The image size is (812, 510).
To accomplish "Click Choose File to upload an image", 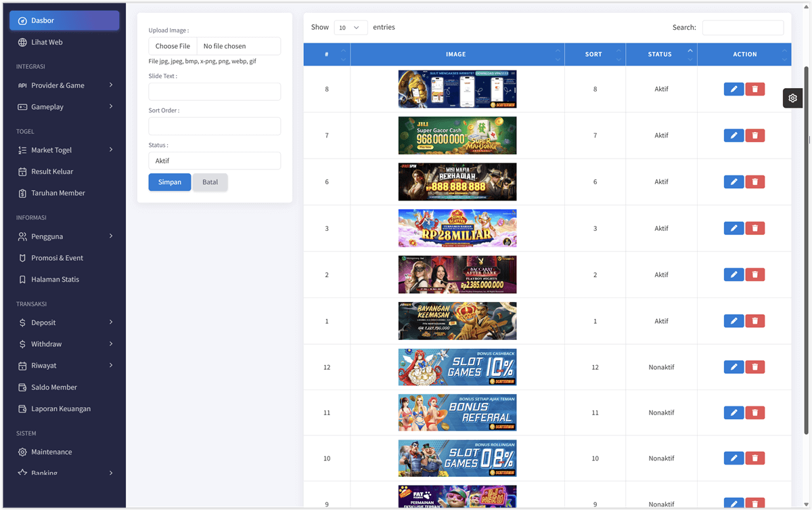I will (172, 46).
